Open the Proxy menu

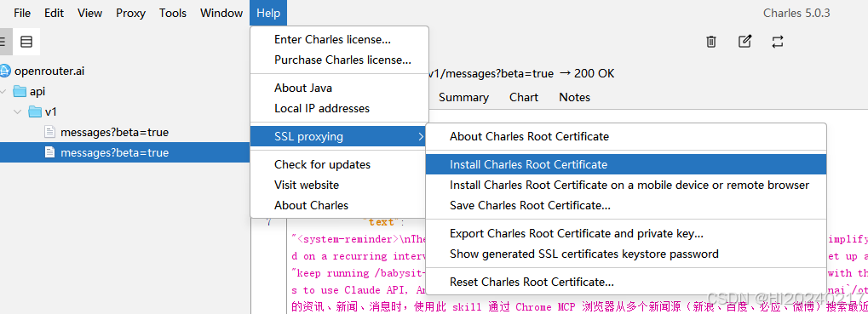[x=130, y=13]
